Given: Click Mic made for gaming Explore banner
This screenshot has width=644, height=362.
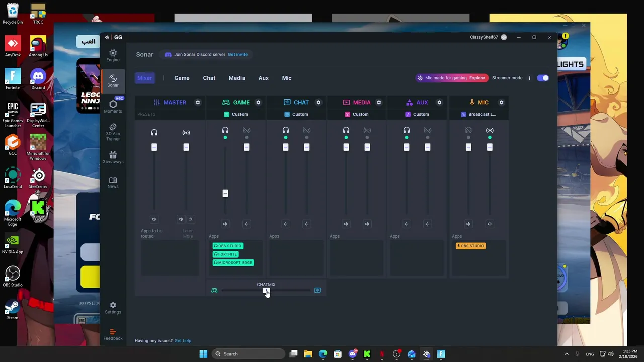Looking at the screenshot, I should click(451, 78).
